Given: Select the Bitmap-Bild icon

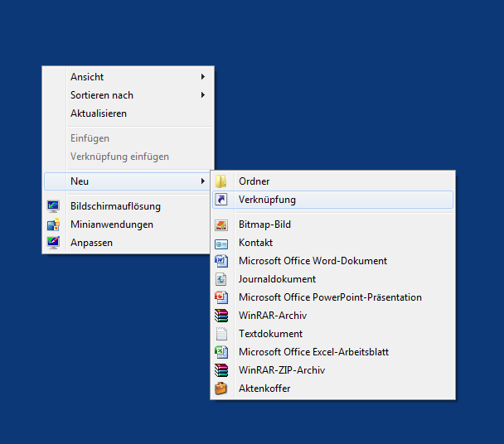Looking at the screenshot, I should tap(221, 224).
